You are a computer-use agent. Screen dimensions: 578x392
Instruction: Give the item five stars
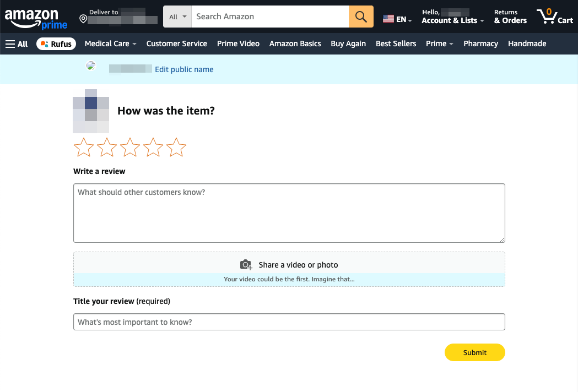pos(176,148)
